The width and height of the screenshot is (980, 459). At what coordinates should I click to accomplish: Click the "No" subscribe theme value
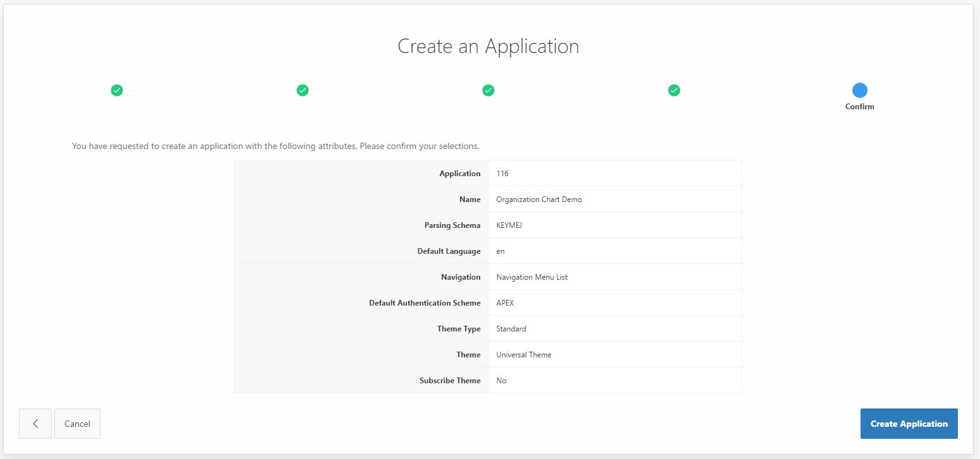point(501,381)
